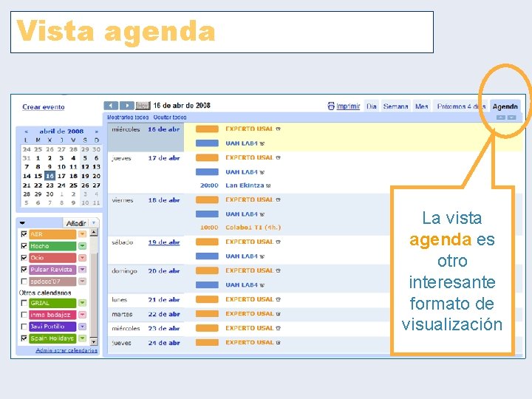532x399 pixels.
Task: Uncheck the Spain Holidays calendar
Action: click(24, 338)
